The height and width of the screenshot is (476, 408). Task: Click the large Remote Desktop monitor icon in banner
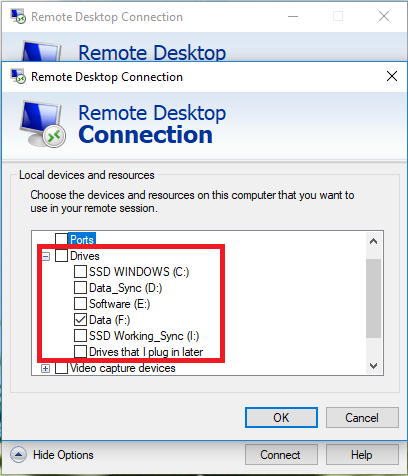click(42, 124)
